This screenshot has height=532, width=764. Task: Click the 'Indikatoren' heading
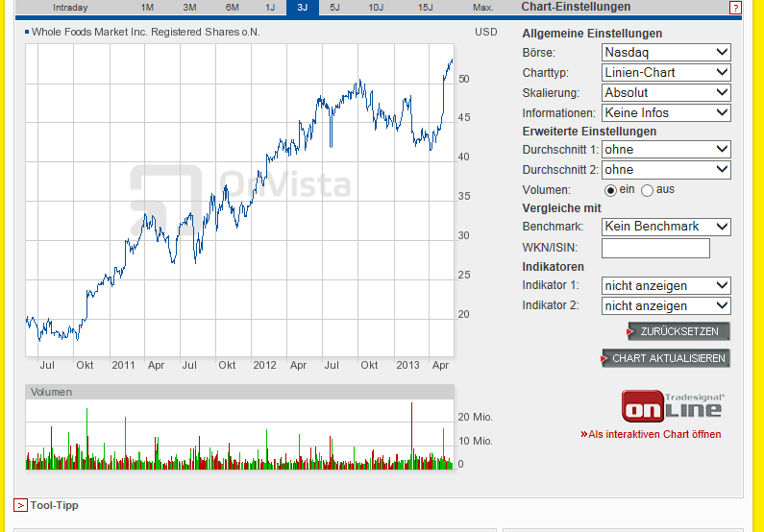tap(553, 267)
